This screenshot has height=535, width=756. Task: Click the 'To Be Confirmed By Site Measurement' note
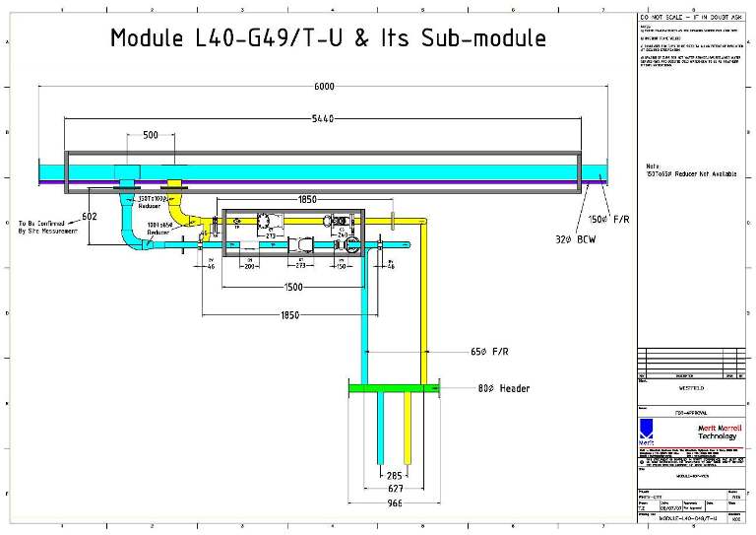pos(47,228)
